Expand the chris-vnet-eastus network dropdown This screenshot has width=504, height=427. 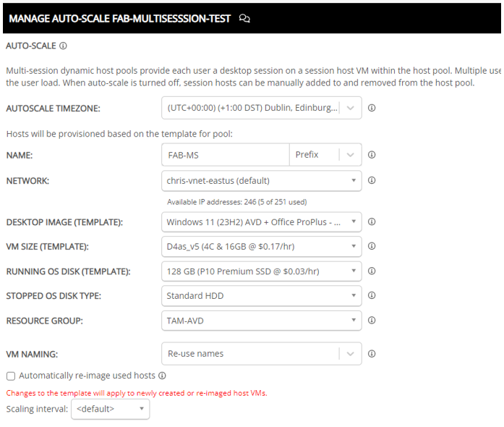pos(261,180)
